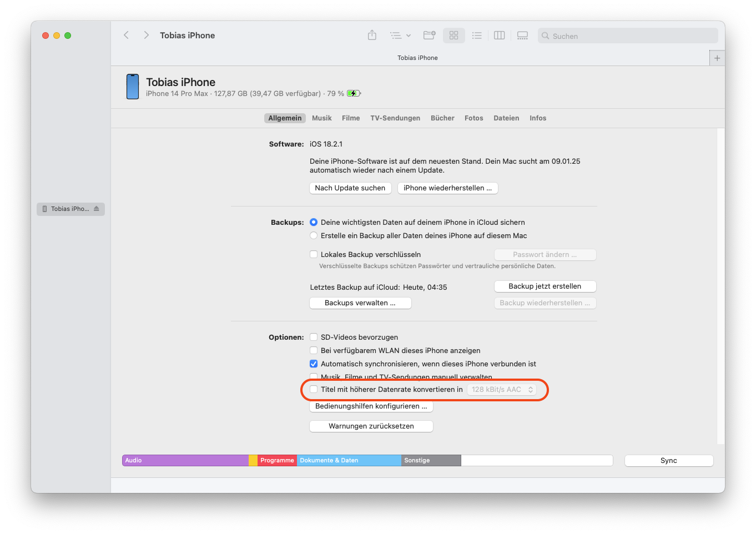Uncheck Automatisch synchronisieren checkbox
The height and width of the screenshot is (534, 756).
(314, 364)
